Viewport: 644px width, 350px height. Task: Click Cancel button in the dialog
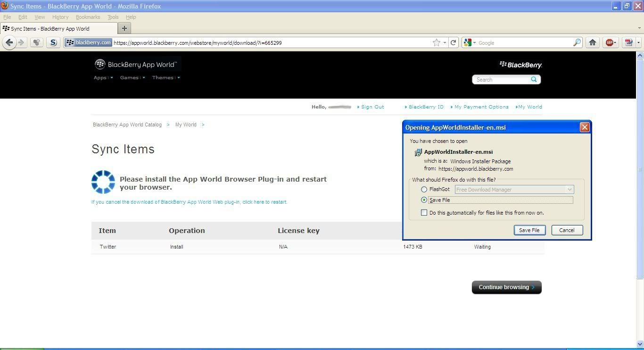(x=567, y=230)
